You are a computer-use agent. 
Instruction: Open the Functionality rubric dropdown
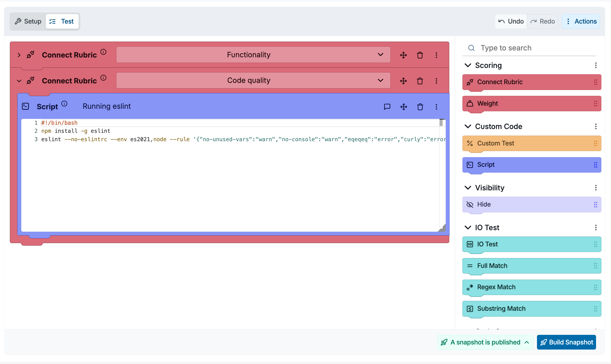pos(253,55)
